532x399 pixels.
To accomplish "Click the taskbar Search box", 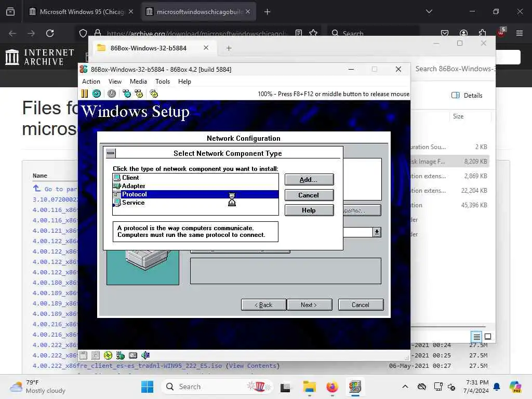I will tap(217, 387).
